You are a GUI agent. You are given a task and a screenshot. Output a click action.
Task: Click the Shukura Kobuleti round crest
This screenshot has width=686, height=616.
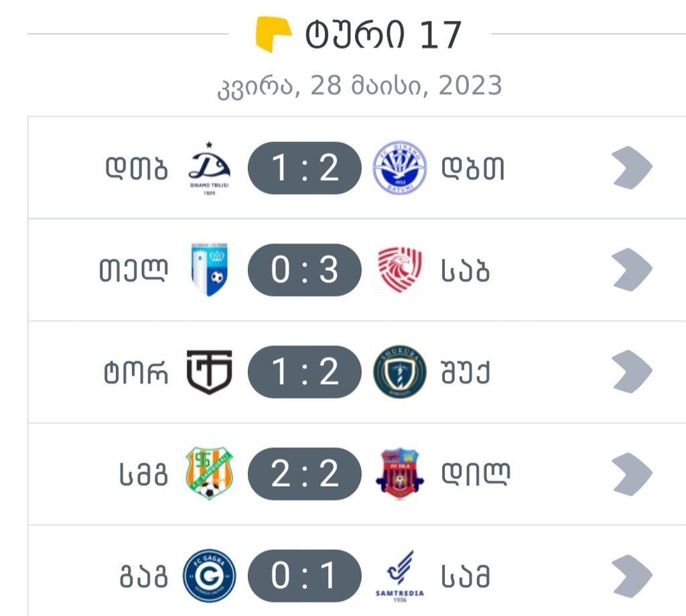pyautogui.click(x=399, y=372)
